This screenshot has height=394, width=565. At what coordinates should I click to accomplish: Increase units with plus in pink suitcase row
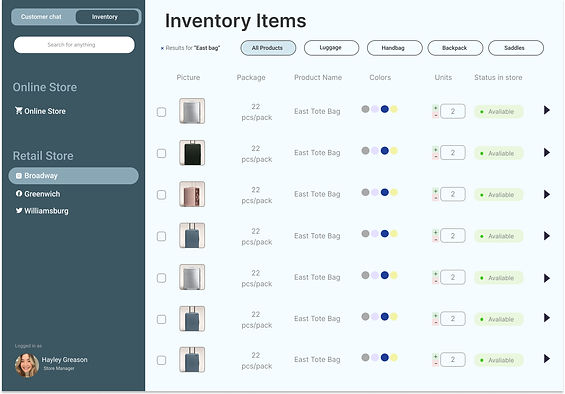click(x=436, y=191)
